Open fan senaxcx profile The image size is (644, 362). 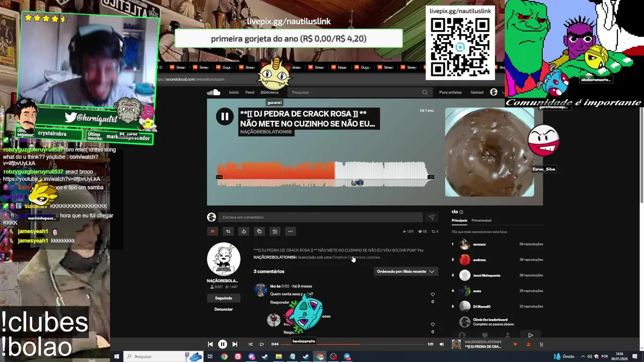click(479, 244)
